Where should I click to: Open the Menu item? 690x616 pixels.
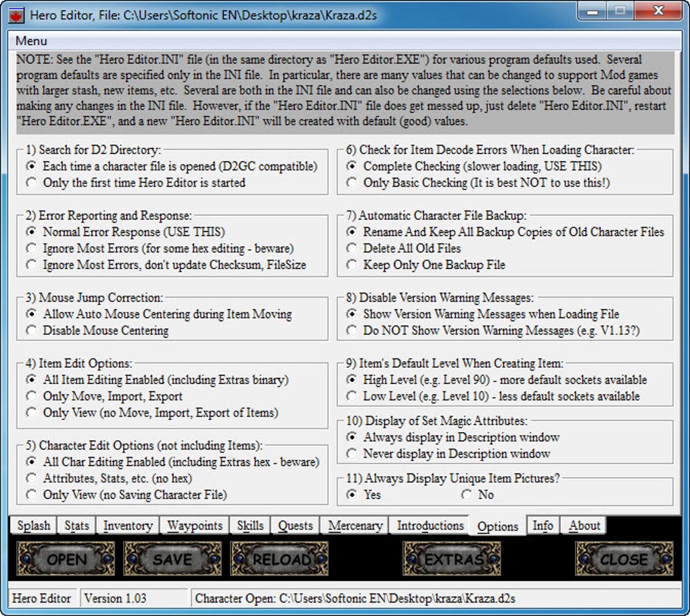pos(31,41)
